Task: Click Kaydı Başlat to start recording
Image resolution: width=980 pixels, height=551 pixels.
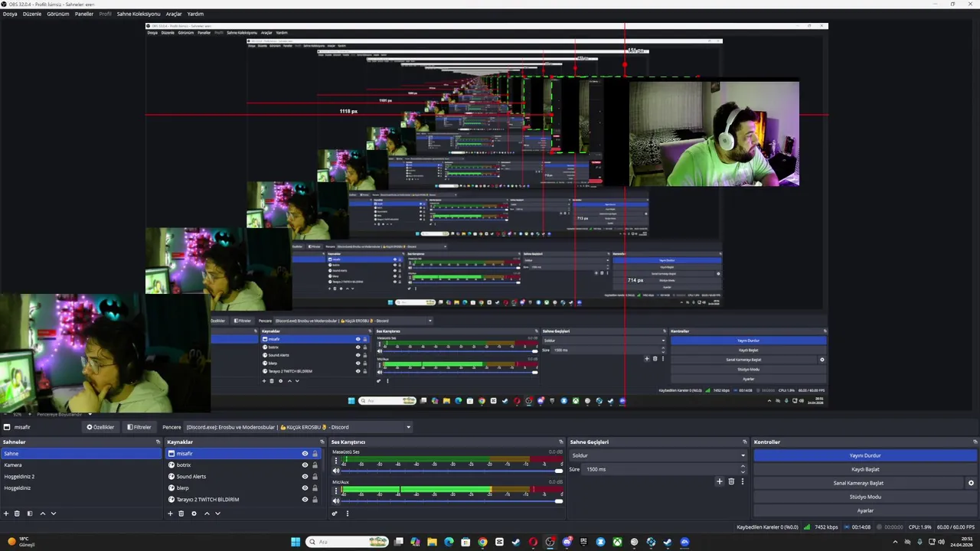Action: (x=865, y=469)
